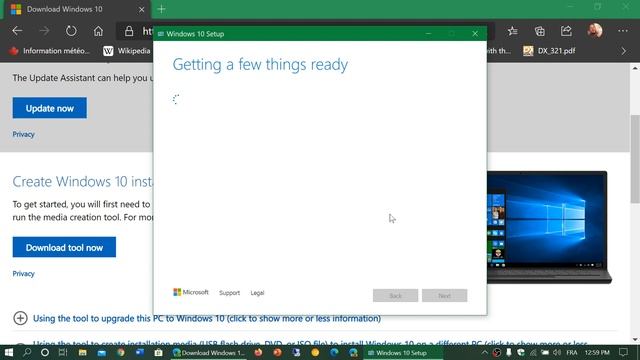This screenshot has height=360, width=640.
Task: Click the Back button in Windows 10 Setup
Action: click(395, 296)
